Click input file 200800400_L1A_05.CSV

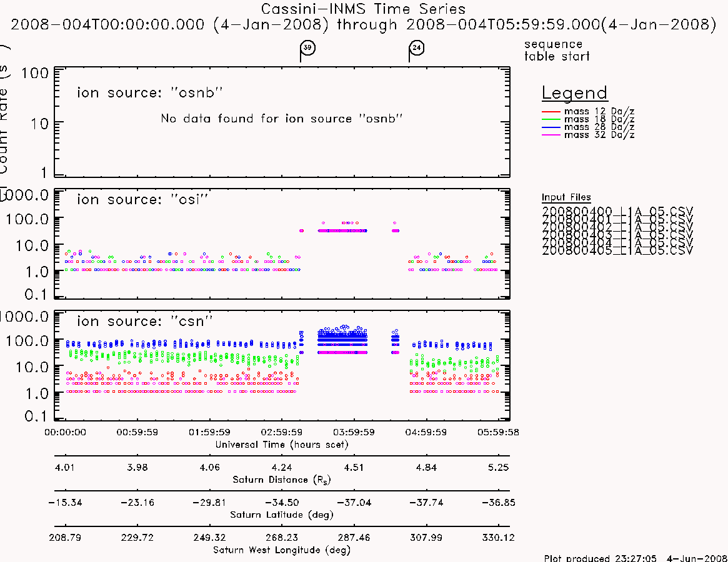click(x=617, y=211)
